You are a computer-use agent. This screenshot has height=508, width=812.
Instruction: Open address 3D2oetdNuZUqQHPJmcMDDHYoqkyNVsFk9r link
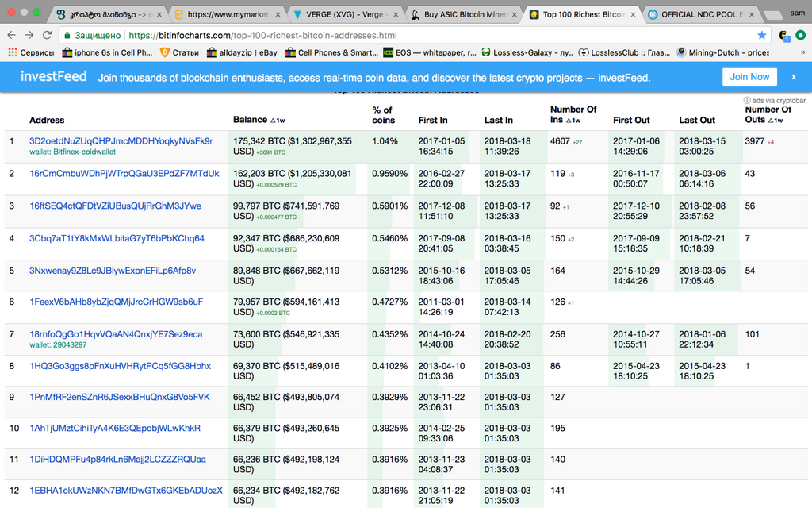(121, 141)
